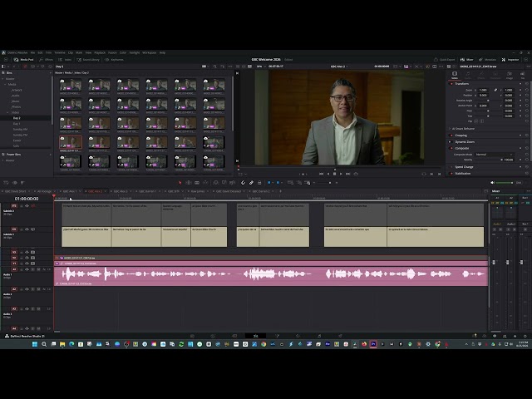The height and width of the screenshot is (399, 532).
Task: Open the Video tab in Inspector
Action: 455,75
